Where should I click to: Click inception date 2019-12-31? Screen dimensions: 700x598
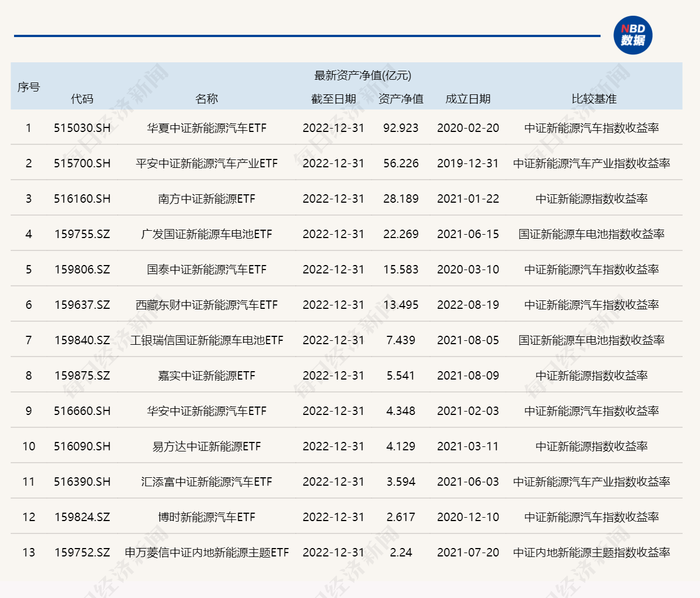(x=468, y=163)
